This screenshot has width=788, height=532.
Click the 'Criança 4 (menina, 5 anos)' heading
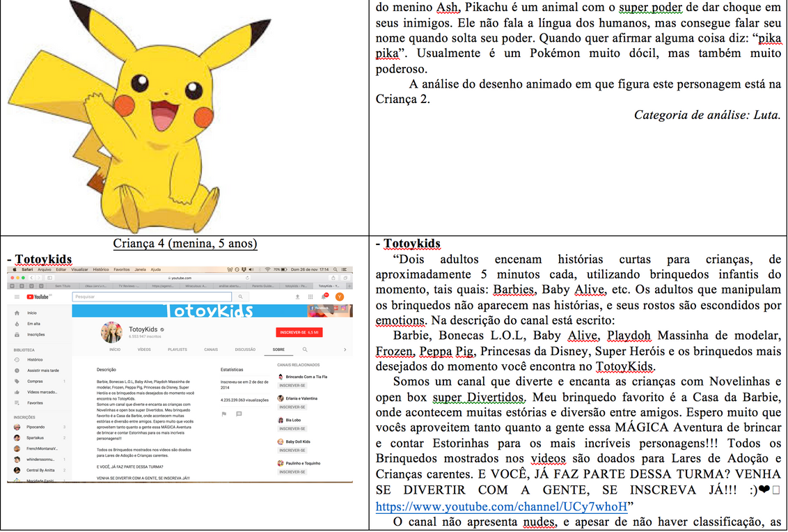click(x=185, y=244)
